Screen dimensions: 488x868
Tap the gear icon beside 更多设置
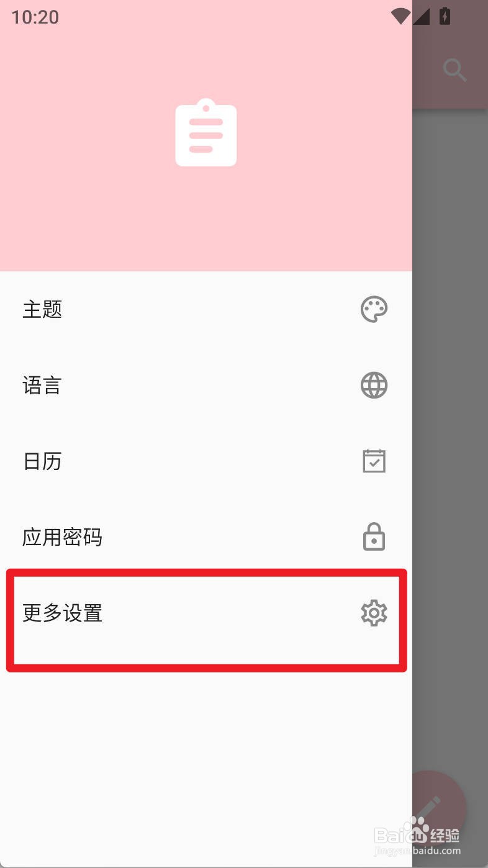point(374,613)
